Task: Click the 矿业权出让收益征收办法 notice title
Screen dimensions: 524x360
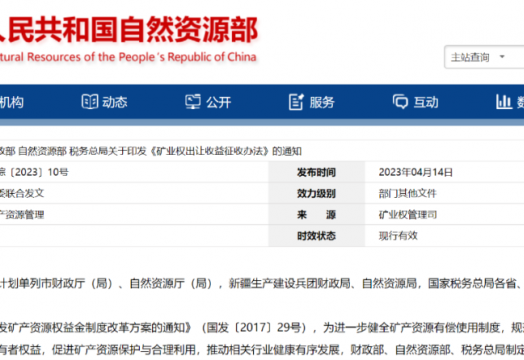Action: point(151,151)
